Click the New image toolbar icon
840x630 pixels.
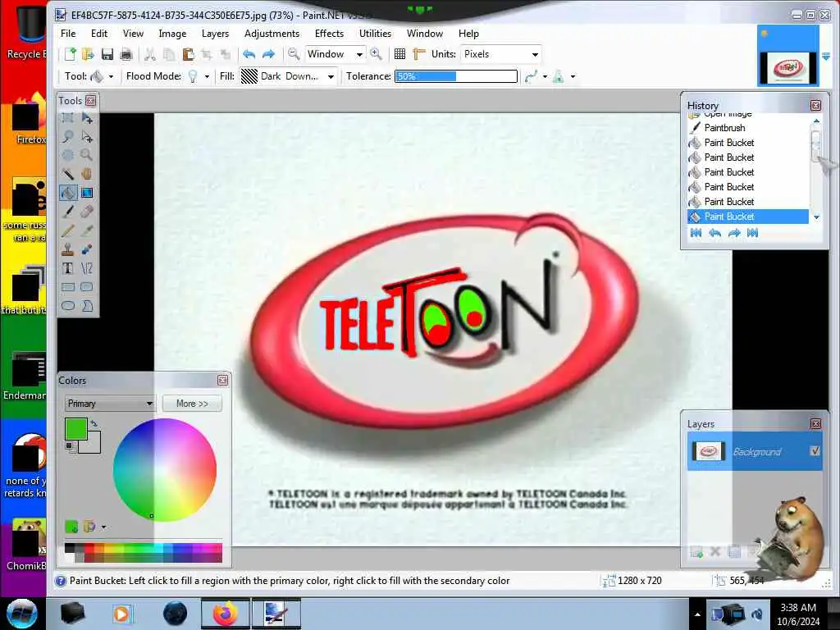(x=71, y=54)
